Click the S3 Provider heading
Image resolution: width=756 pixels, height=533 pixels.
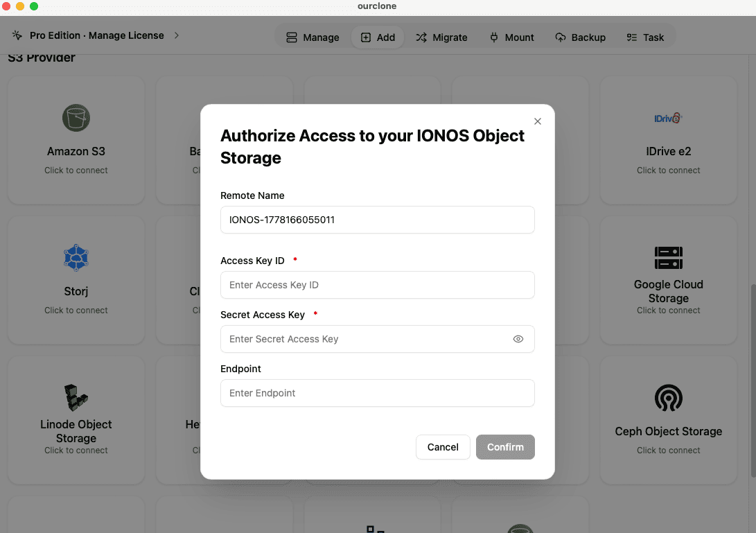point(42,58)
